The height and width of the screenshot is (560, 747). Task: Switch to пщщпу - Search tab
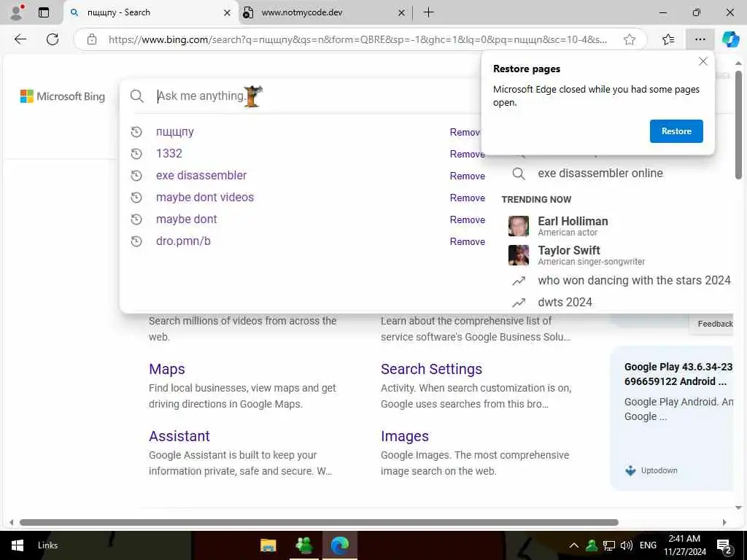[150, 13]
